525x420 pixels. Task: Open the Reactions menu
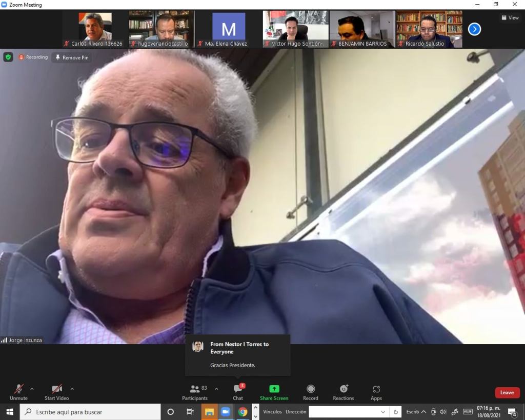click(343, 390)
